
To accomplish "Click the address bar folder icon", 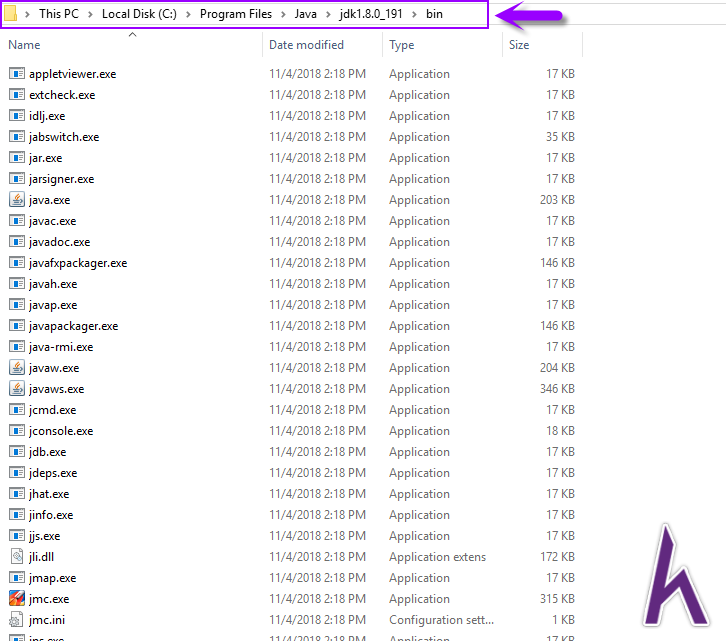I will pos(10,13).
